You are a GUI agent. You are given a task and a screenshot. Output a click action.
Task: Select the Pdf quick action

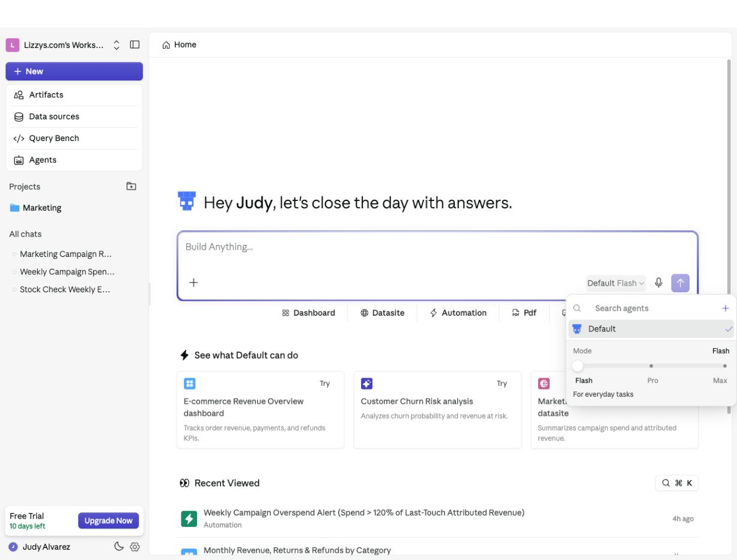coord(524,313)
